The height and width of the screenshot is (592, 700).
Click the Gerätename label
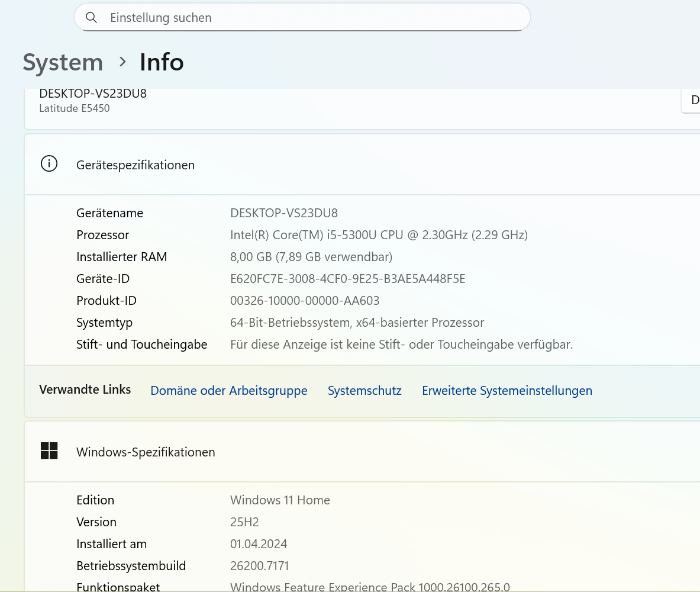click(110, 213)
